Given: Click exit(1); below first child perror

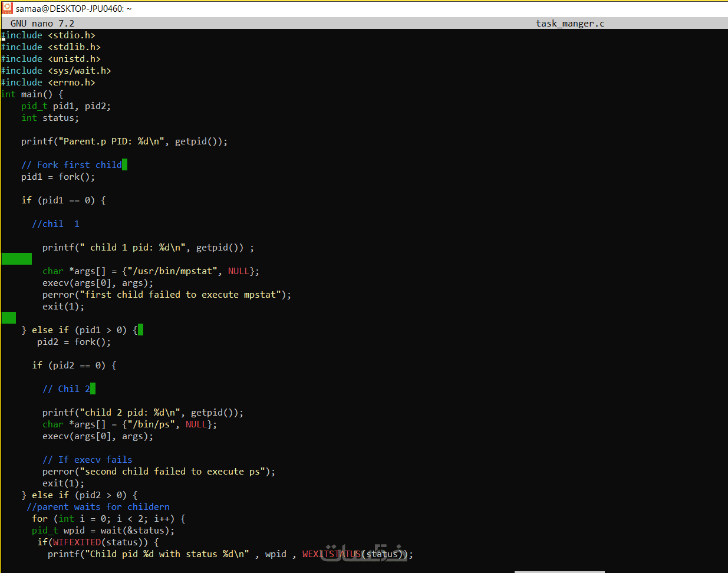Looking at the screenshot, I should (63, 307).
